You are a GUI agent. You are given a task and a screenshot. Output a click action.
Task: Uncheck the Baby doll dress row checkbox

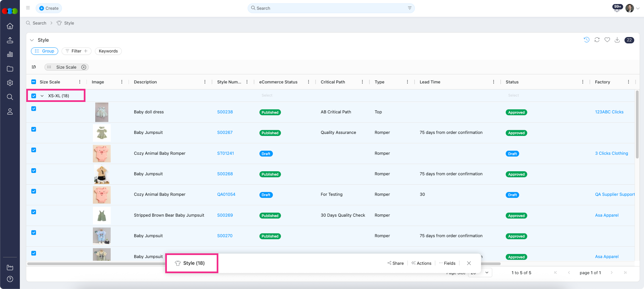34,109
